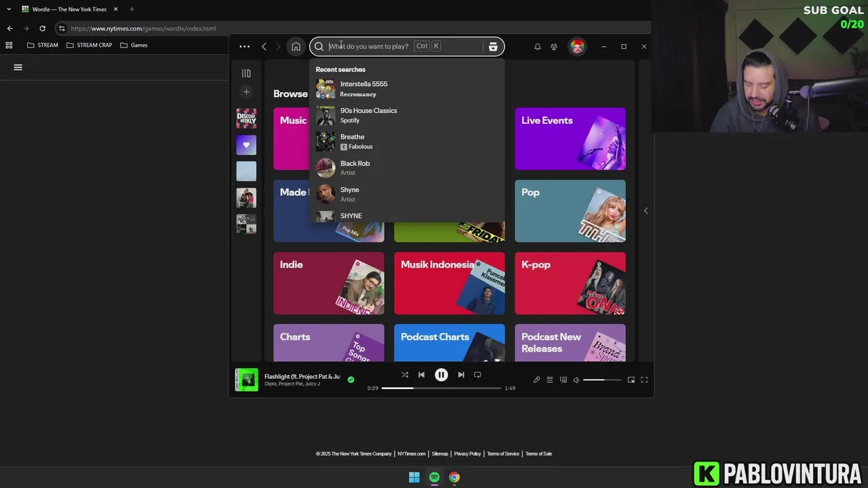Go forward in Spotify navigation
This screenshot has width=868, height=488.
point(279,47)
